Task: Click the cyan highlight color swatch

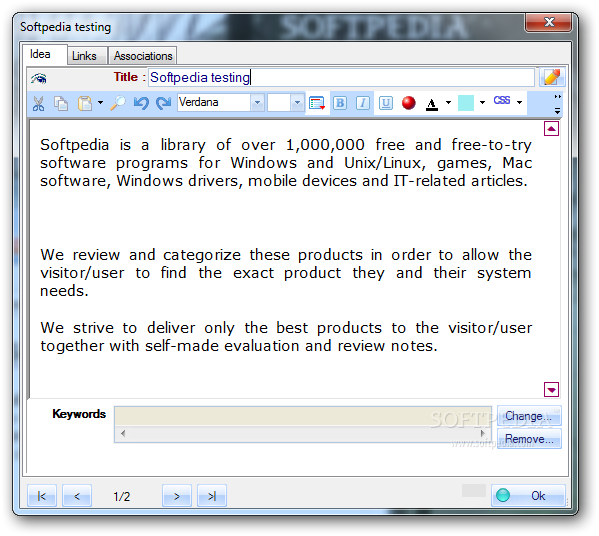Action: [x=466, y=103]
